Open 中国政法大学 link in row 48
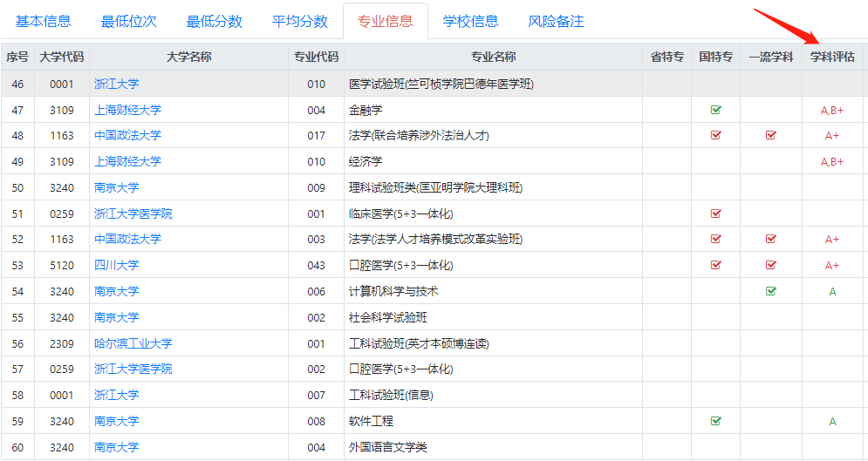This screenshot has width=868, height=461. coord(127,135)
